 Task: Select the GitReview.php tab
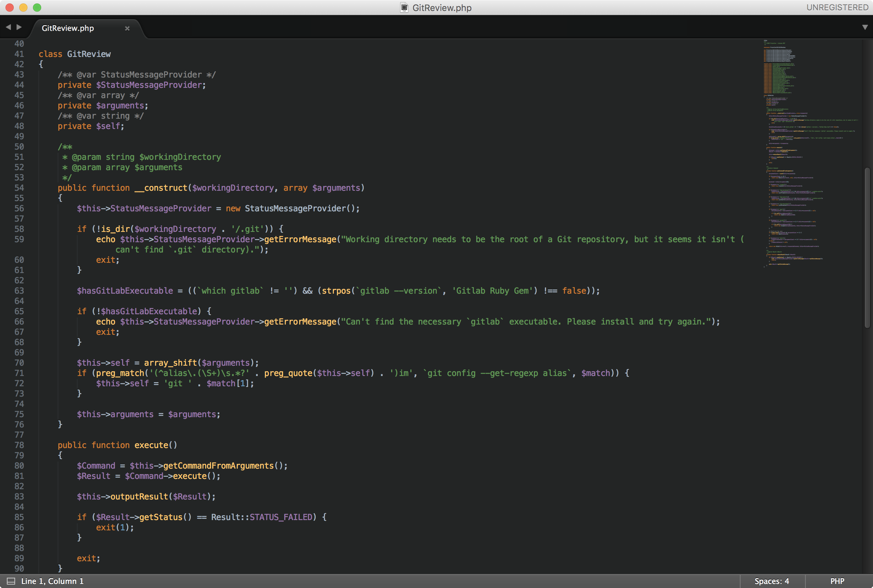coord(68,28)
